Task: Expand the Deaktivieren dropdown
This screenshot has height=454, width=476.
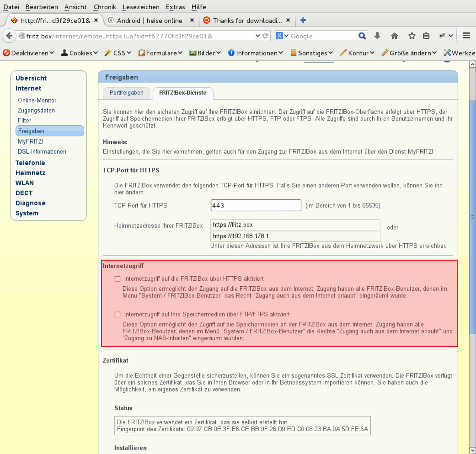Action: point(52,53)
